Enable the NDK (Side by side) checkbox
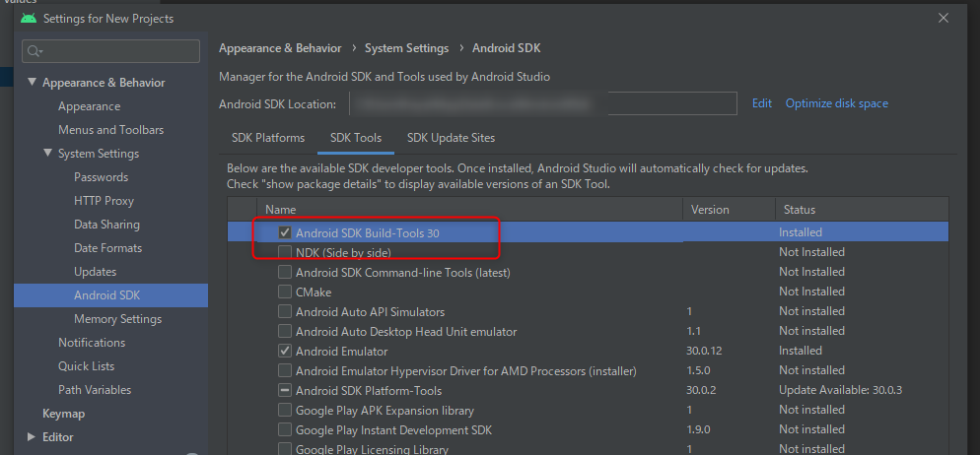980x455 pixels. (285, 252)
